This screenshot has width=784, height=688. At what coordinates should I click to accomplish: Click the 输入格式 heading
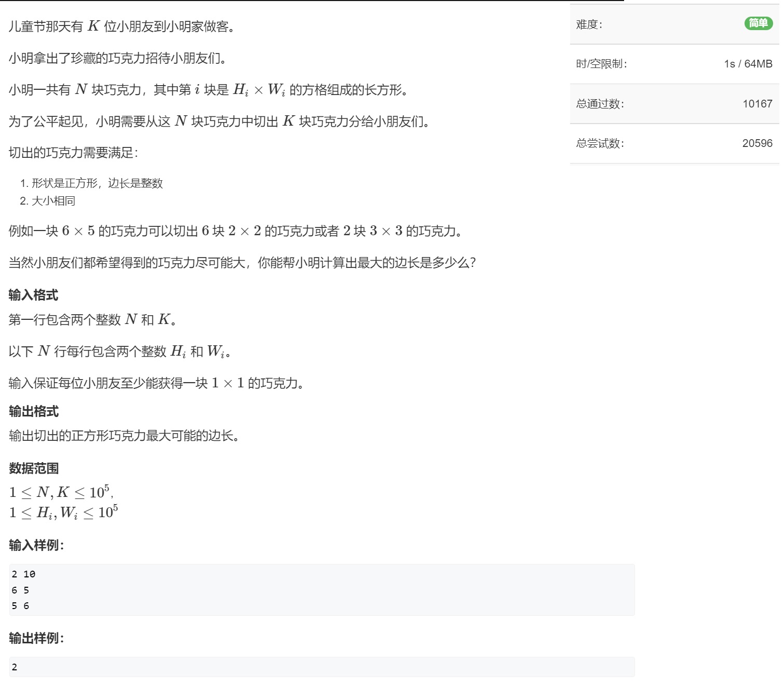[x=34, y=295]
